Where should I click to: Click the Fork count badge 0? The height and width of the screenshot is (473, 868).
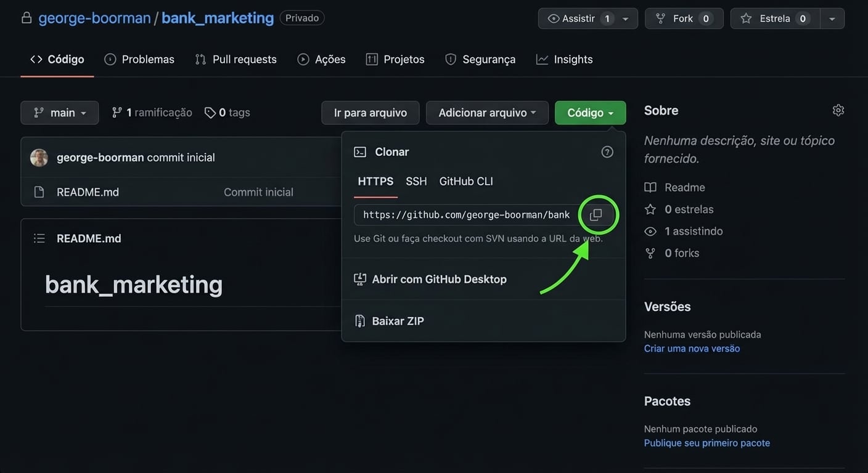pyautogui.click(x=706, y=18)
